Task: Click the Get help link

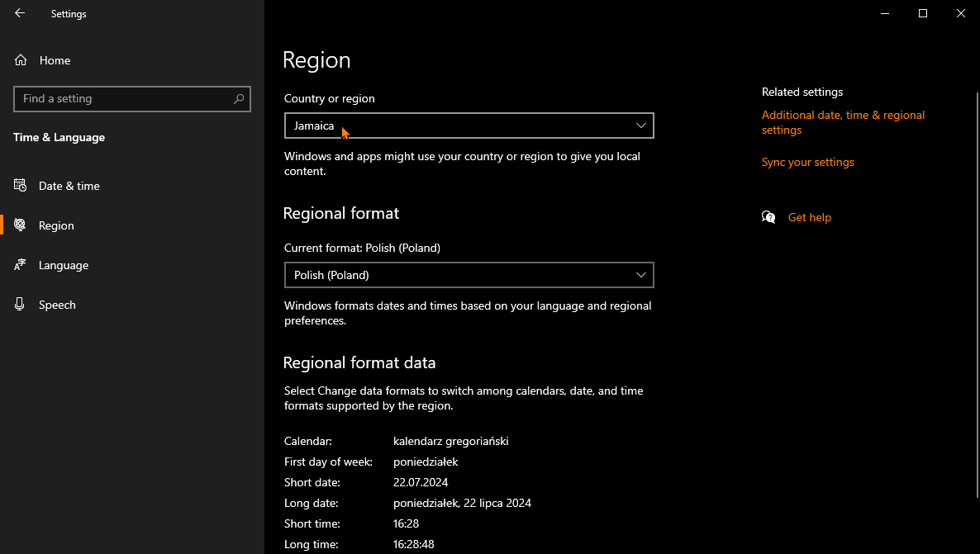Action: 810,217
